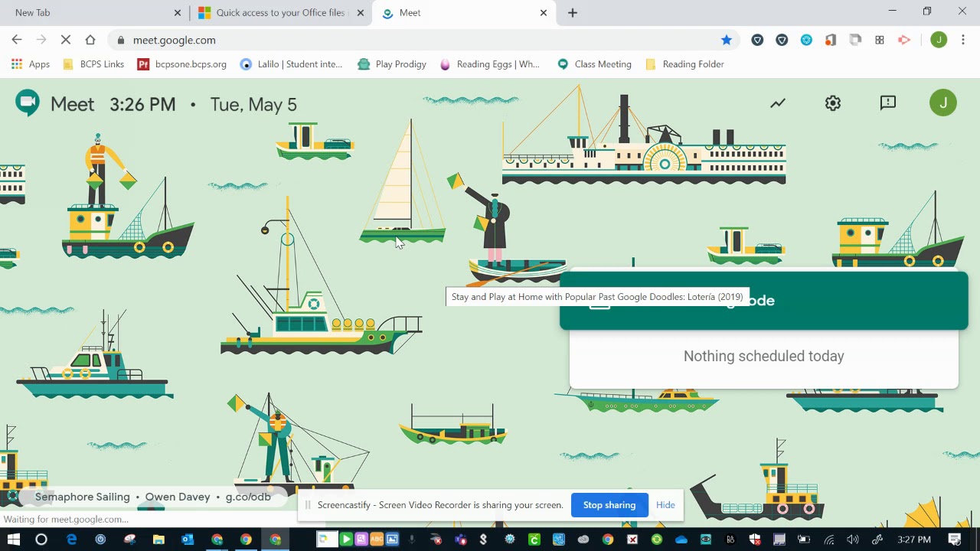Open Meet settings gear
This screenshot has height=551, width=980.
(833, 103)
